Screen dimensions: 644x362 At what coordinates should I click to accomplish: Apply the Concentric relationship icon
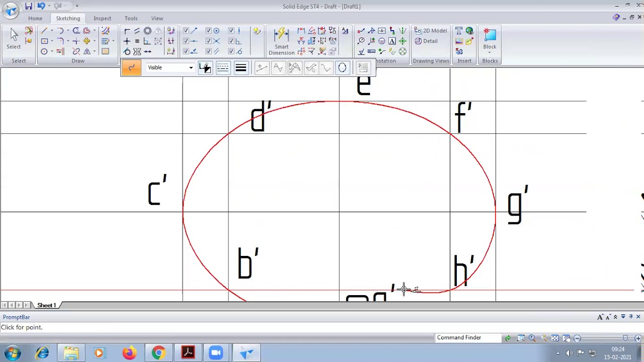(147, 30)
